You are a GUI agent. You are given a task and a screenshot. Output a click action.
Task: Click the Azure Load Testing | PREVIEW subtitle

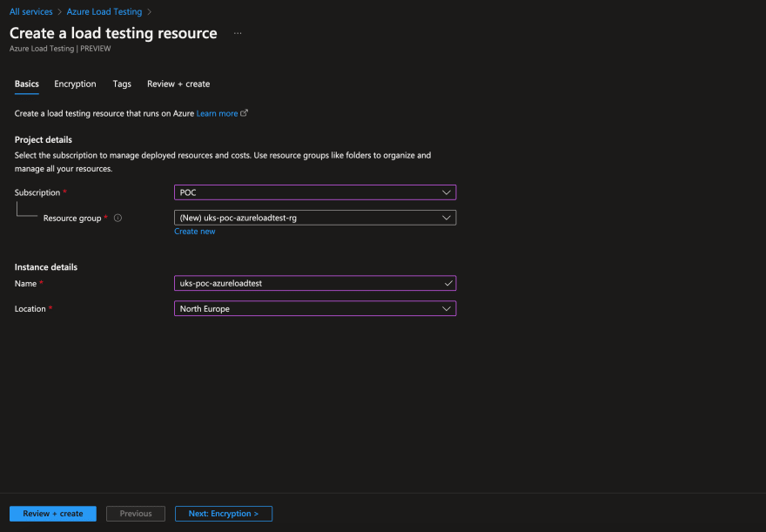click(x=60, y=49)
